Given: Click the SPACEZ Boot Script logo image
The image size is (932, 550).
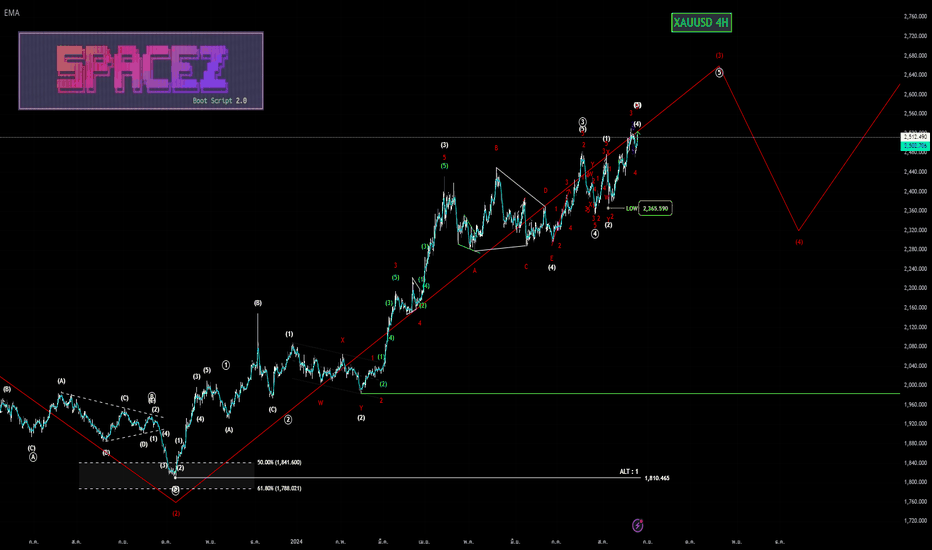Looking at the screenshot, I should [141, 71].
